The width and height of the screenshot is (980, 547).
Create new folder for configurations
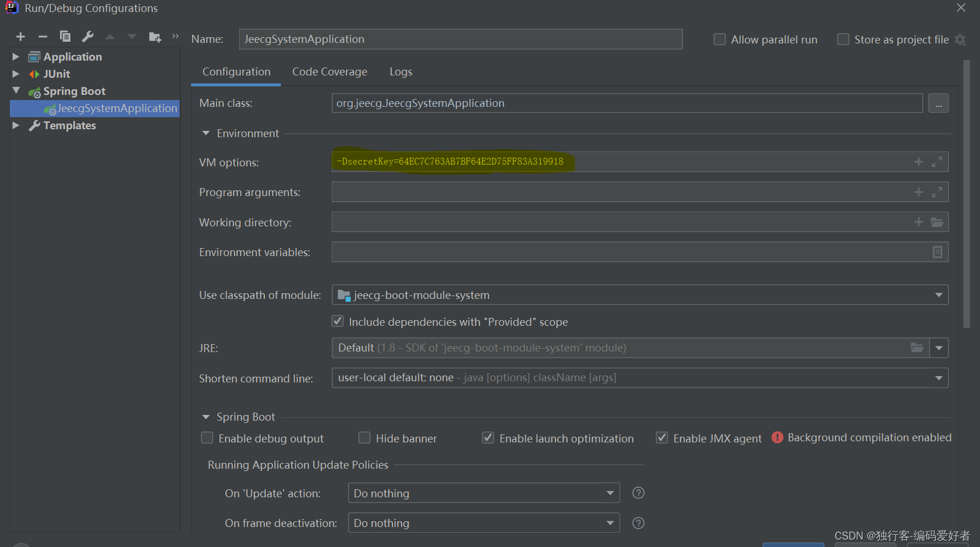(x=155, y=37)
